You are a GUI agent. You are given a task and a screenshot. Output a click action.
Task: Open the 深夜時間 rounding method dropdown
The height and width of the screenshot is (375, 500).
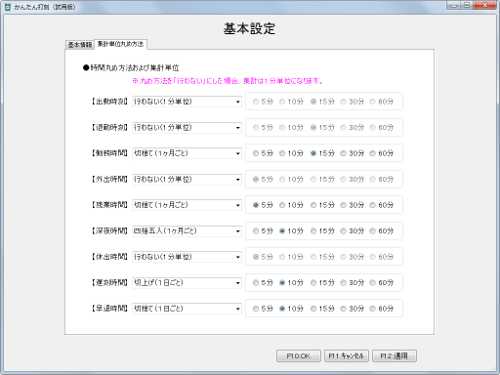click(x=187, y=231)
